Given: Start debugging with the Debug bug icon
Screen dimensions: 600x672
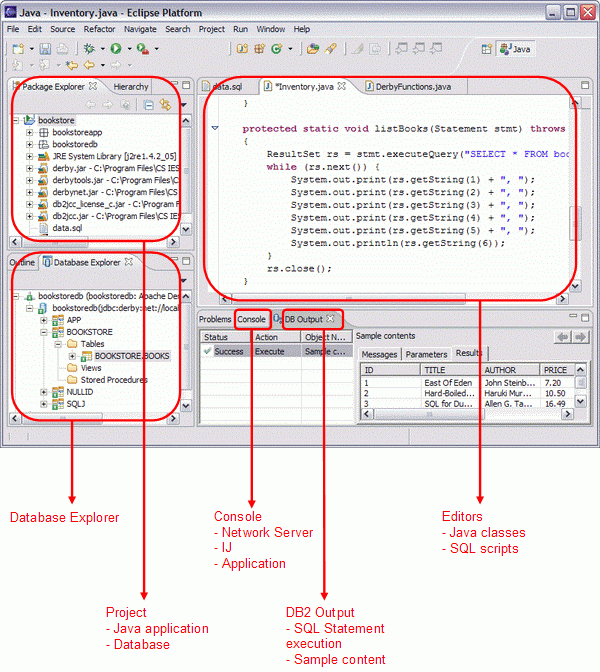Looking at the screenshot, I should tap(89, 48).
